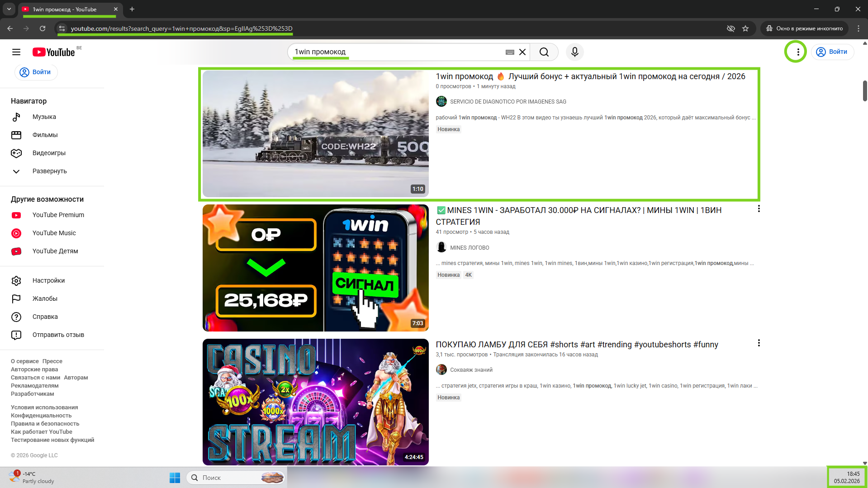Open the Chrome three-dot menu
Screen dimensions: 868x488
tap(859, 28)
